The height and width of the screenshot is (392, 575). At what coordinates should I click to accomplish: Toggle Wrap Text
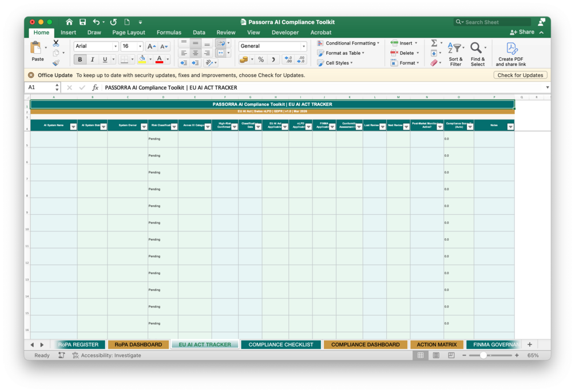pos(220,43)
